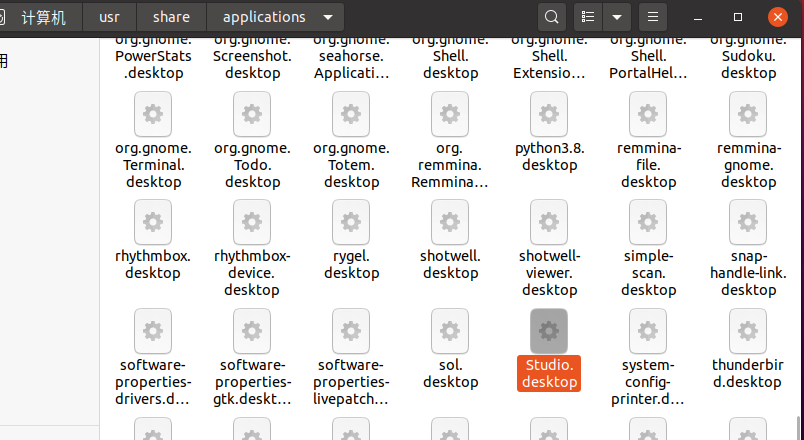Maximize the file manager window

point(738,17)
